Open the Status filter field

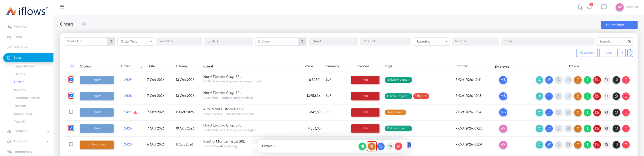(x=229, y=41)
